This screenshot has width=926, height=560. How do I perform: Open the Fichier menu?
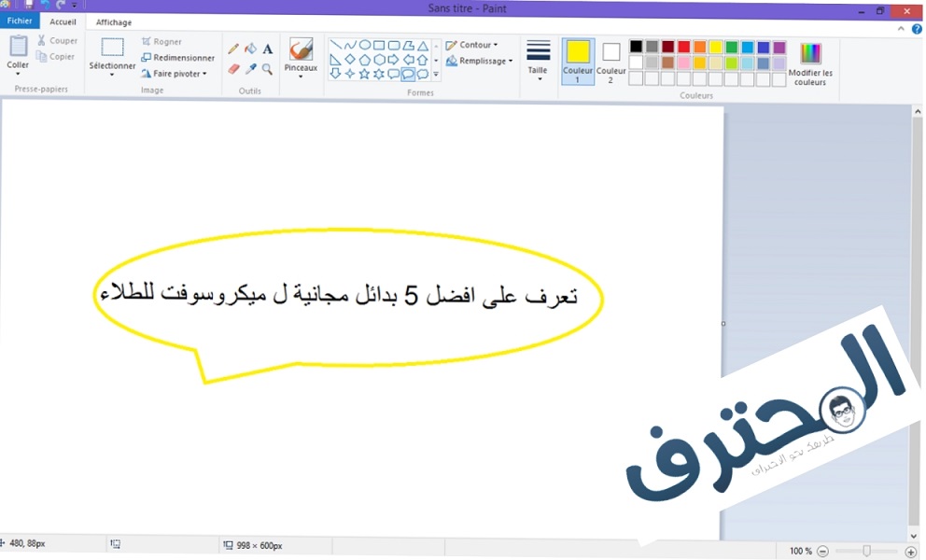coord(20,21)
